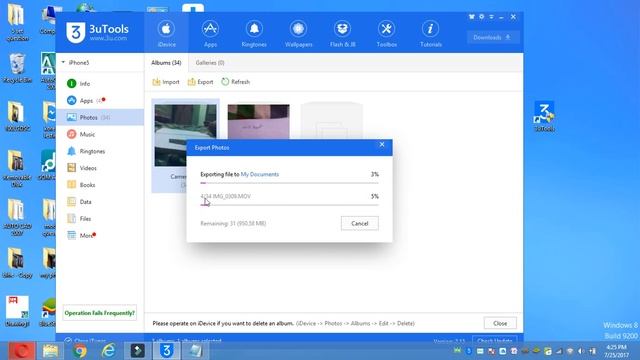Click the overall export progress bar
This screenshot has width=640, height=360.
click(289, 183)
